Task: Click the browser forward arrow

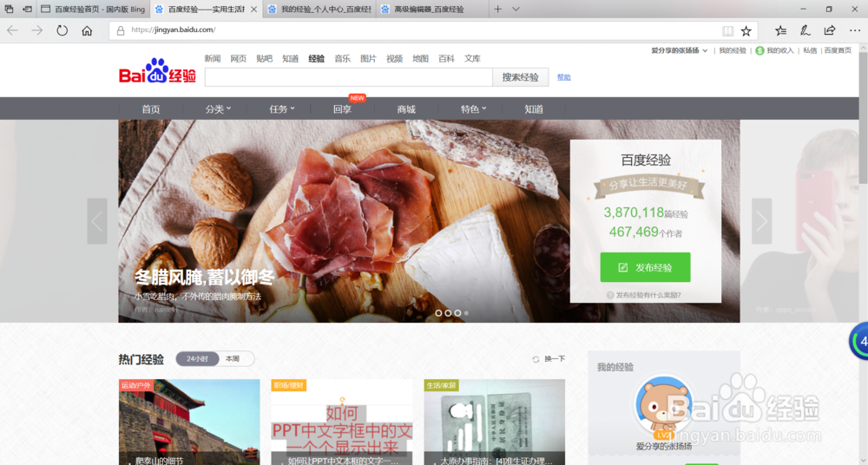Action: (x=37, y=30)
